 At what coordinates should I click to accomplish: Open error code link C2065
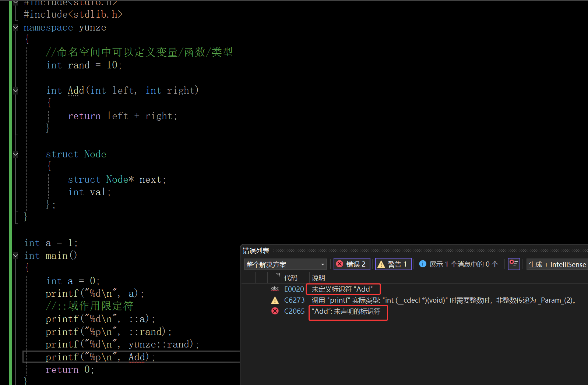(x=294, y=311)
